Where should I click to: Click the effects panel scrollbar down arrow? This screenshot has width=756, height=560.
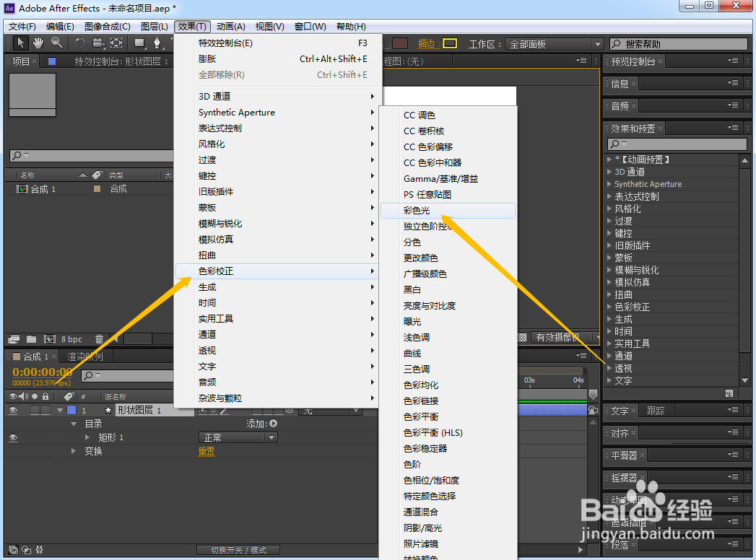[x=744, y=381]
